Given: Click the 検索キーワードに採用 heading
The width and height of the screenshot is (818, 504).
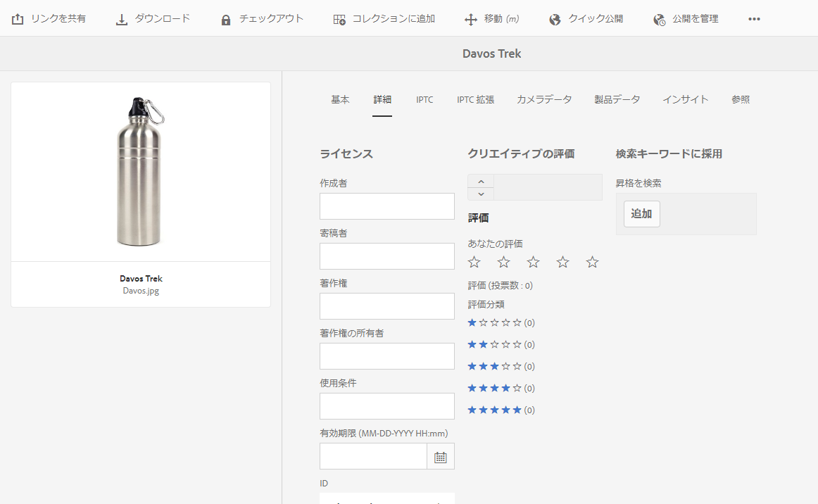Looking at the screenshot, I should coord(669,154).
